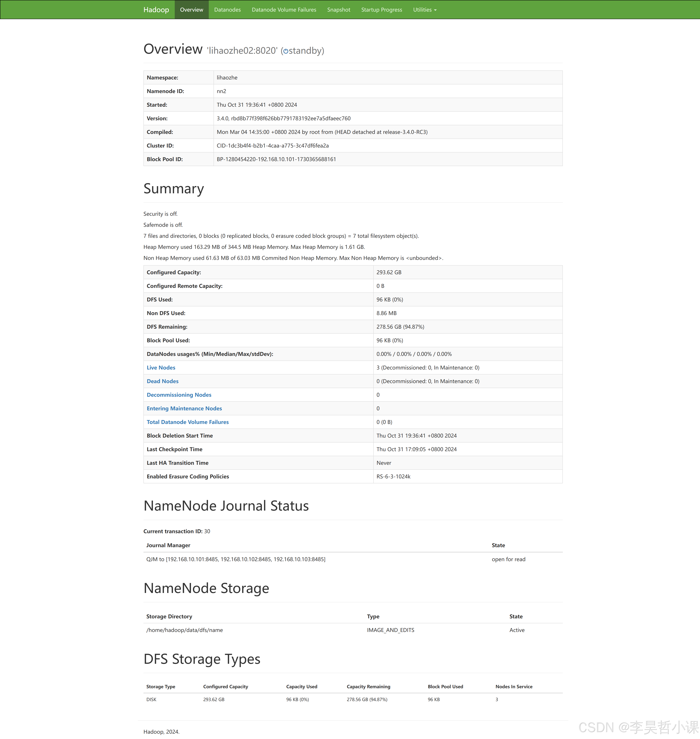
Task: Select the Overview navigation item
Action: pos(191,10)
